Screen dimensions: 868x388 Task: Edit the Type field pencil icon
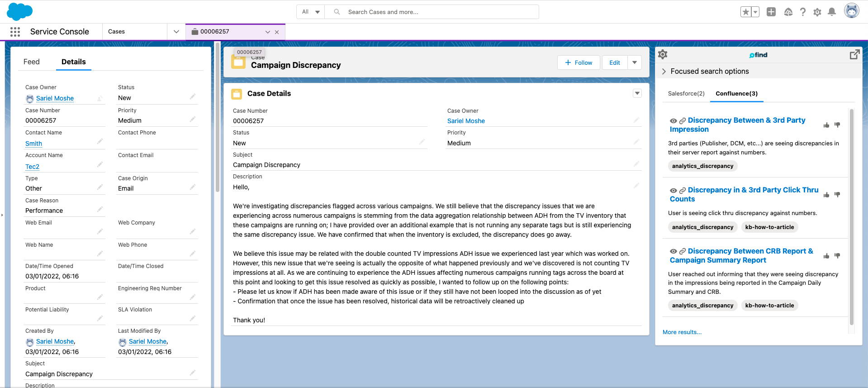[x=100, y=187]
